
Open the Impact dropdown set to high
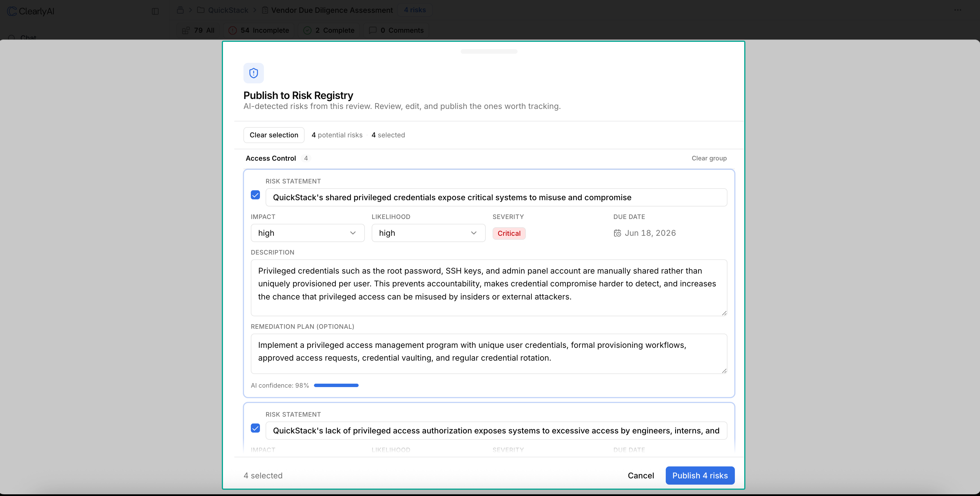[x=308, y=233]
